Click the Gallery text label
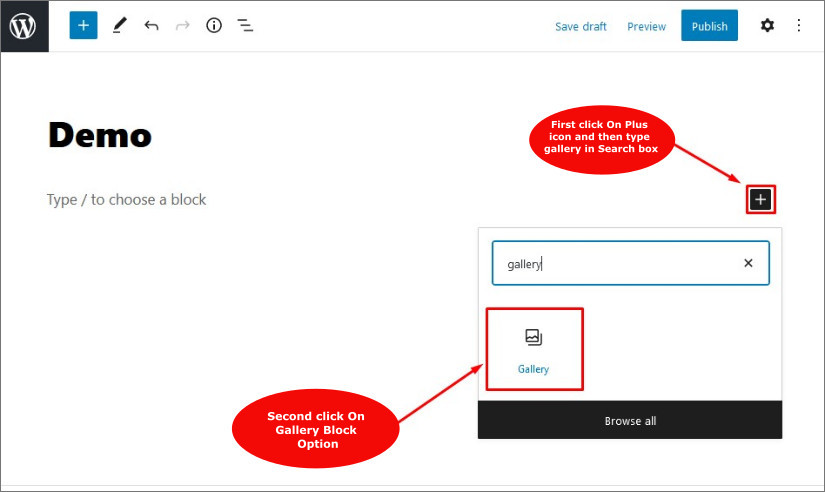The height and width of the screenshot is (492, 825). [533, 369]
